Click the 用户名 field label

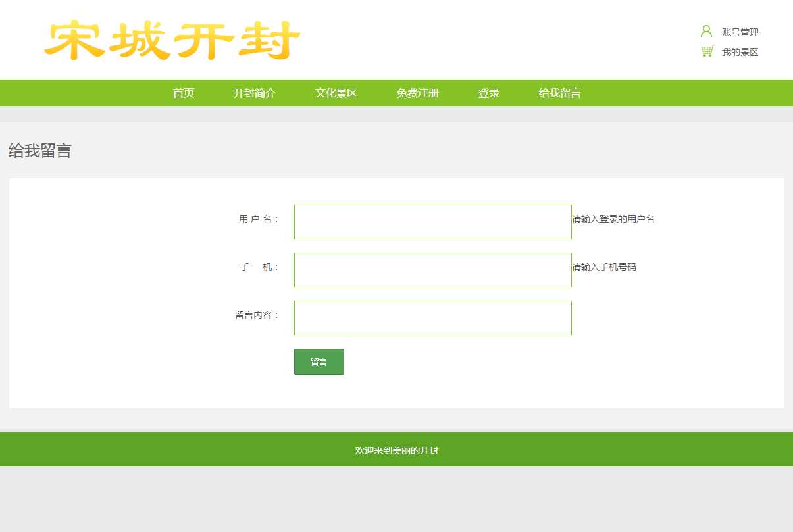point(259,219)
